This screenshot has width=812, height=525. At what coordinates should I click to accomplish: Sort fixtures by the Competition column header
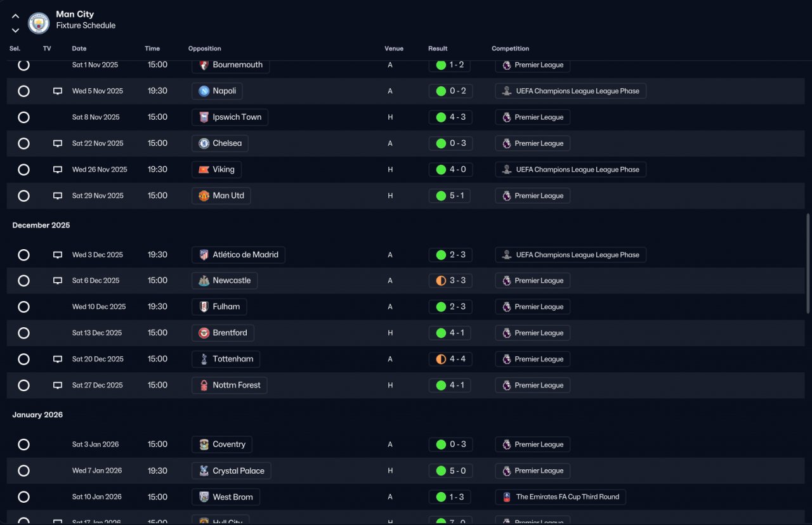[x=510, y=49]
